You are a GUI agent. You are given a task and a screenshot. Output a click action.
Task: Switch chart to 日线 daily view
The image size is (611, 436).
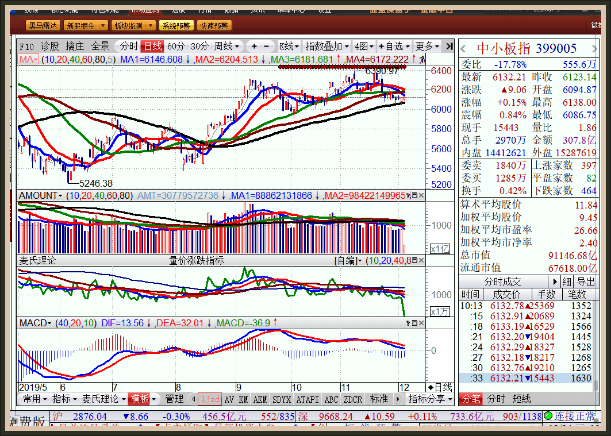point(152,46)
